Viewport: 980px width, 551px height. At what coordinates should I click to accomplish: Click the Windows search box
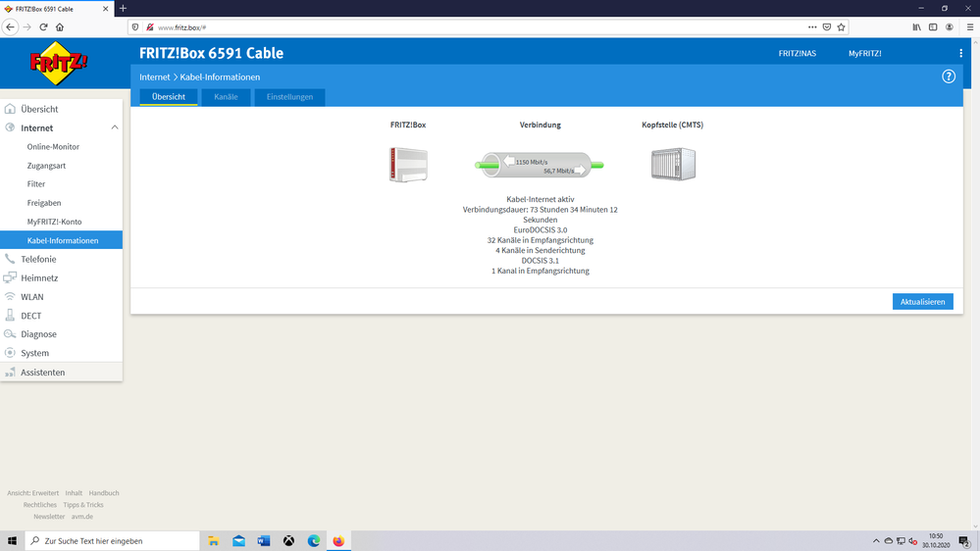[113, 541]
